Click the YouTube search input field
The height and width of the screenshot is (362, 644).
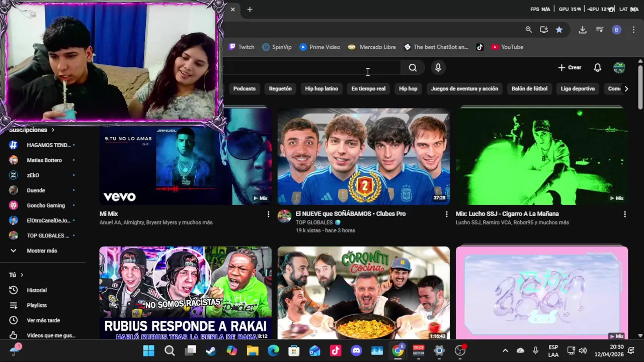[312, 67]
